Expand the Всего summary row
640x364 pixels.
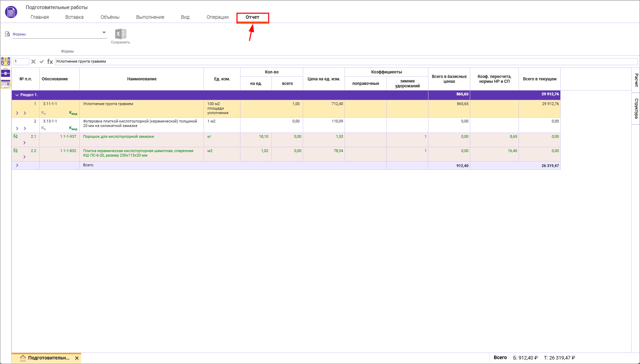pyautogui.click(x=17, y=165)
